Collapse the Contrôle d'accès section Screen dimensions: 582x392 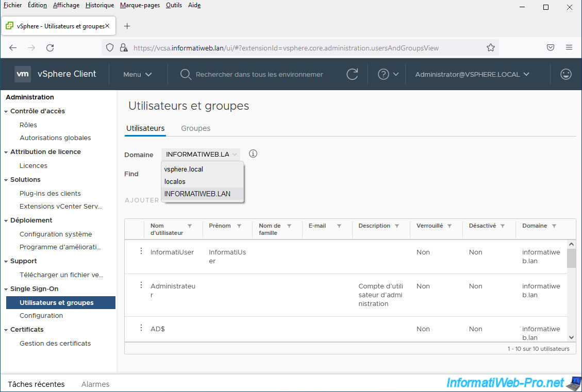pyautogui.click(x=6, y=111)
